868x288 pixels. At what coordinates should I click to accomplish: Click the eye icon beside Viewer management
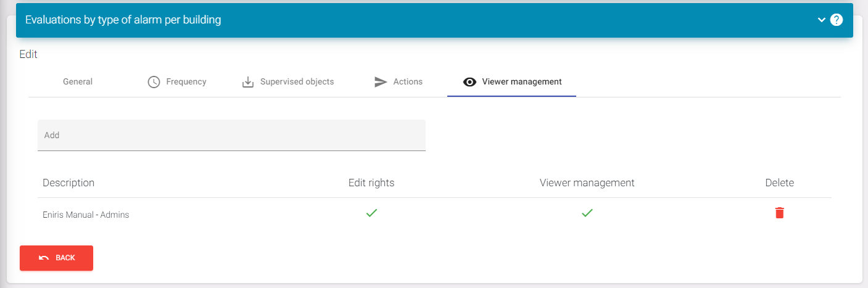(x=469, y=82)
